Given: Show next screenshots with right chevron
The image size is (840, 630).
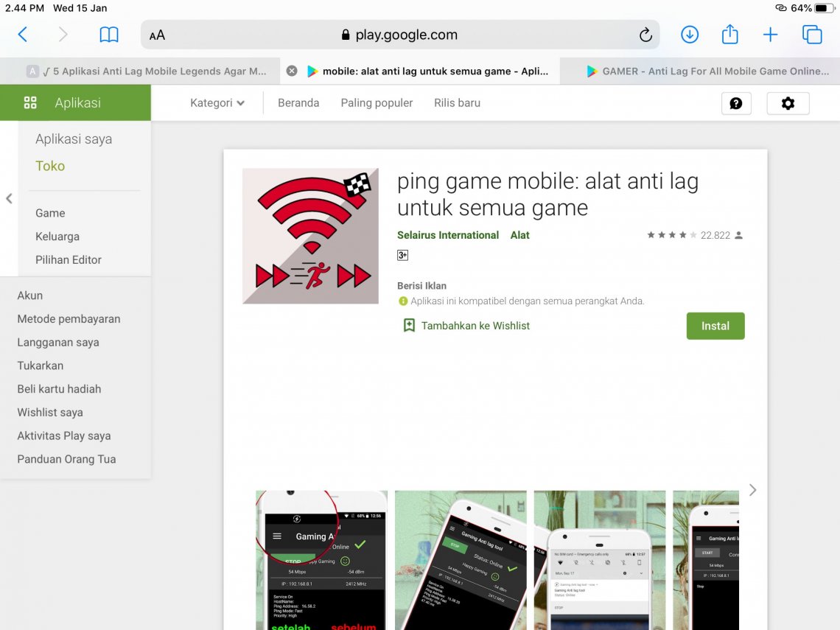Looking at the screenshot, I should 752,490.
